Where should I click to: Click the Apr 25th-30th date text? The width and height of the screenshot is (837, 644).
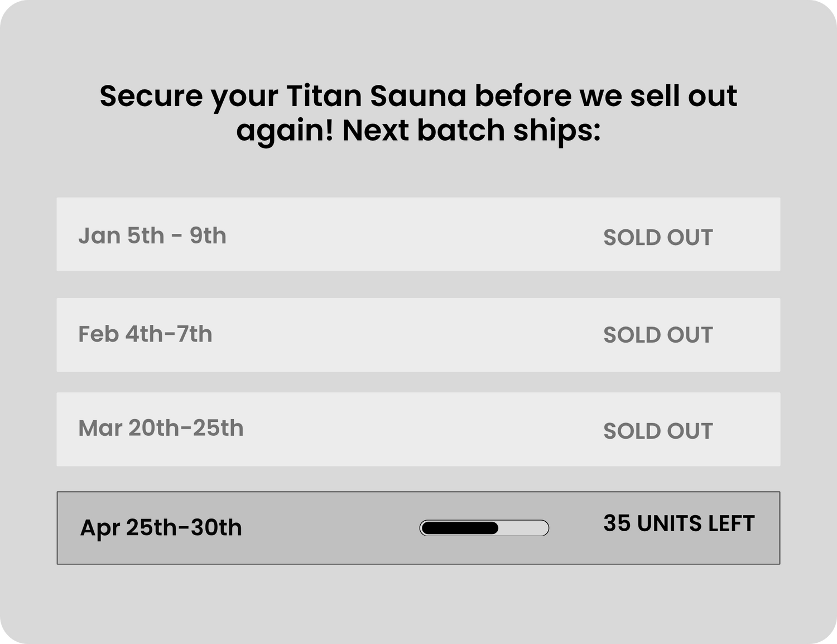(x=161, y=527)
